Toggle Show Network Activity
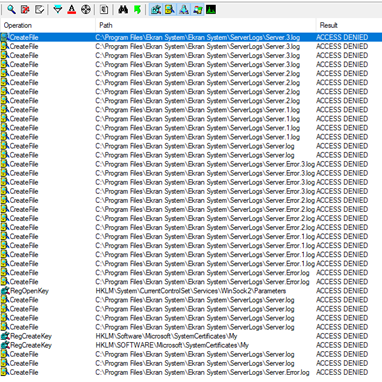Viewport: 382px width, 382px height. pos(184,10)
